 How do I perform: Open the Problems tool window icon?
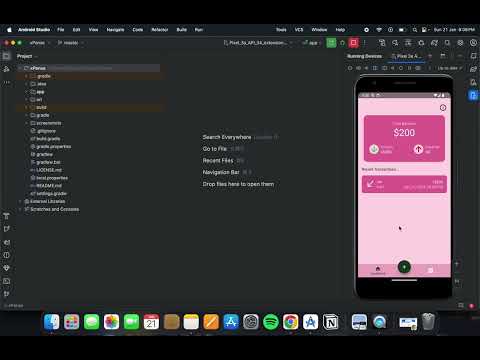pos(6,255)
